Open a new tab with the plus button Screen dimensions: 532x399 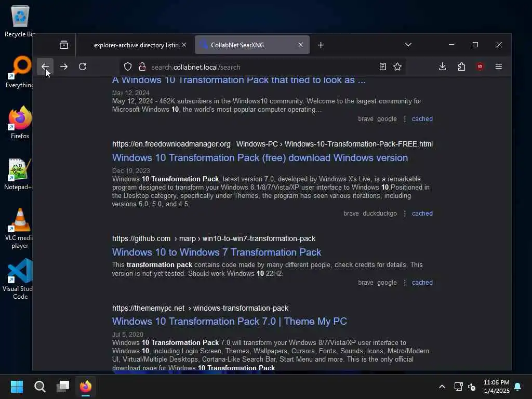coord(321,45)
